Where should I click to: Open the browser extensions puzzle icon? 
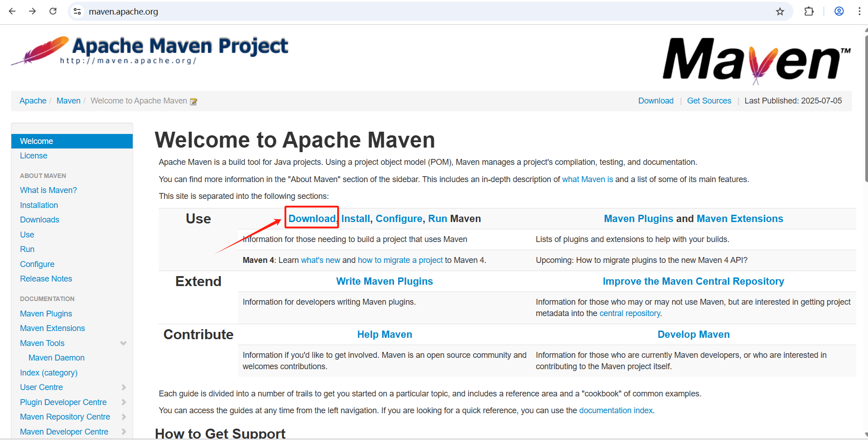[x=809, y=11]
